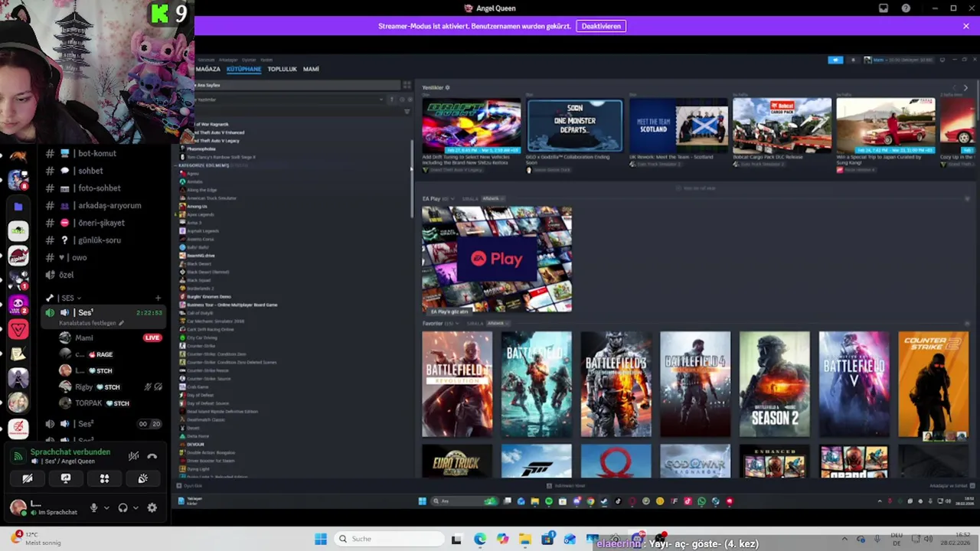Open Battlefield 4 game cover

[695, 384]
